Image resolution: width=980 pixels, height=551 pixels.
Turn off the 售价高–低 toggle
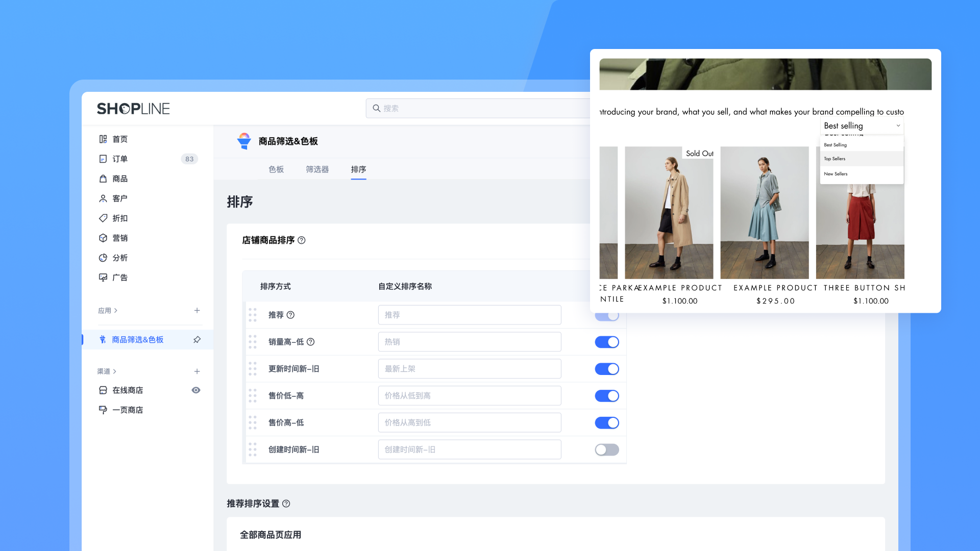coord(607,422)
